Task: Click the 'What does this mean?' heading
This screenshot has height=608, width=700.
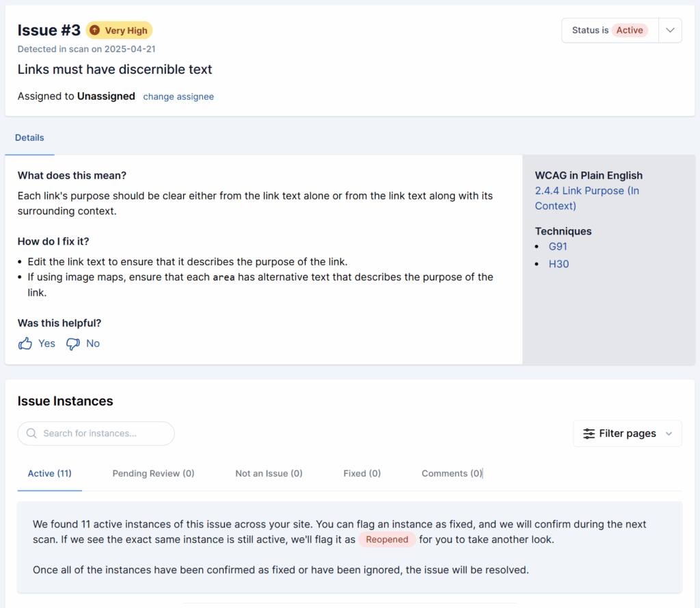Action: pos(72,176)
